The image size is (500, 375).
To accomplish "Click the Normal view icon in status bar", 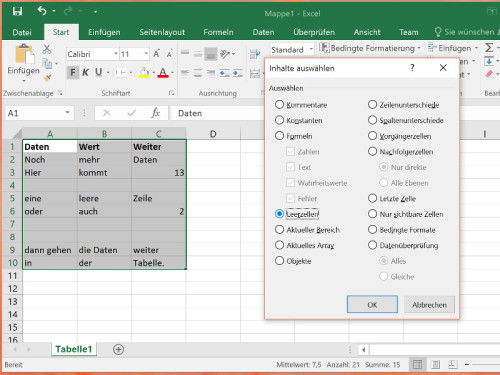I will [x=417, y=365].
